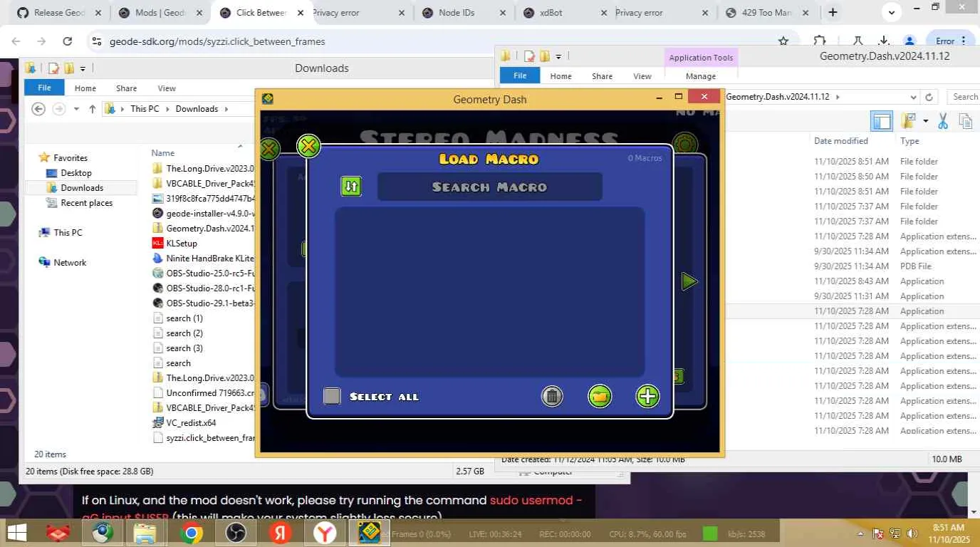Reload the Chrome page
The width and height of the screenshot is (980, 547).
click(x=68, y=41)
